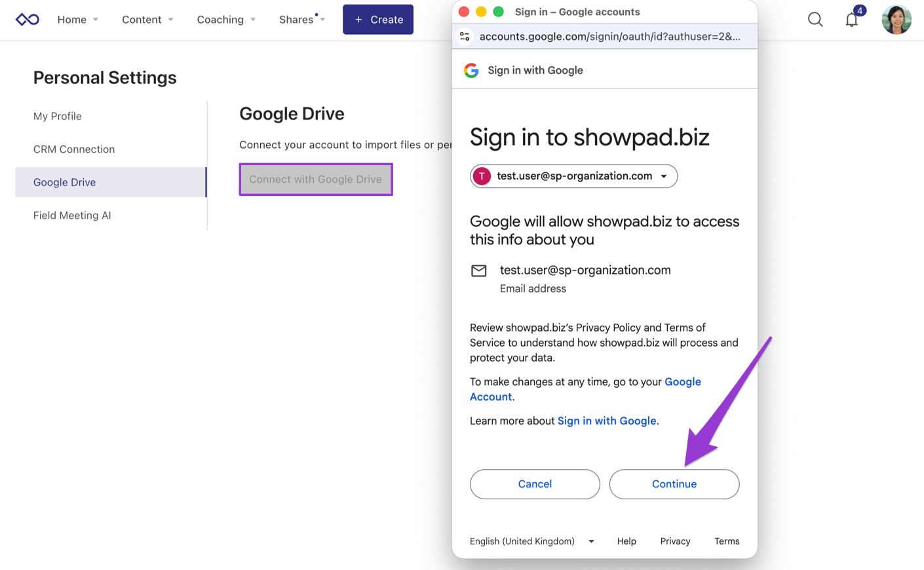Click the Sign in with Google header text

tap(535, 70)
